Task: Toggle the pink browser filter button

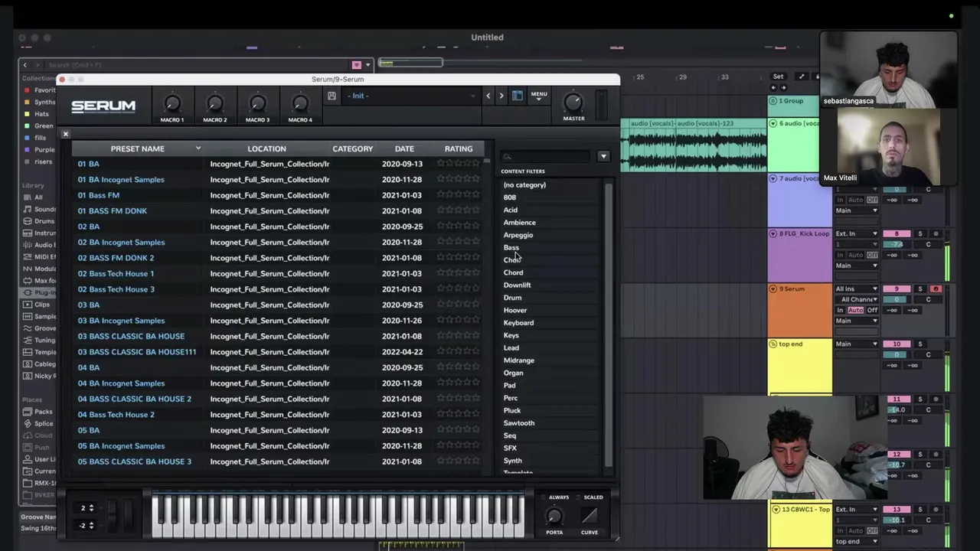Action: point(356,65)
